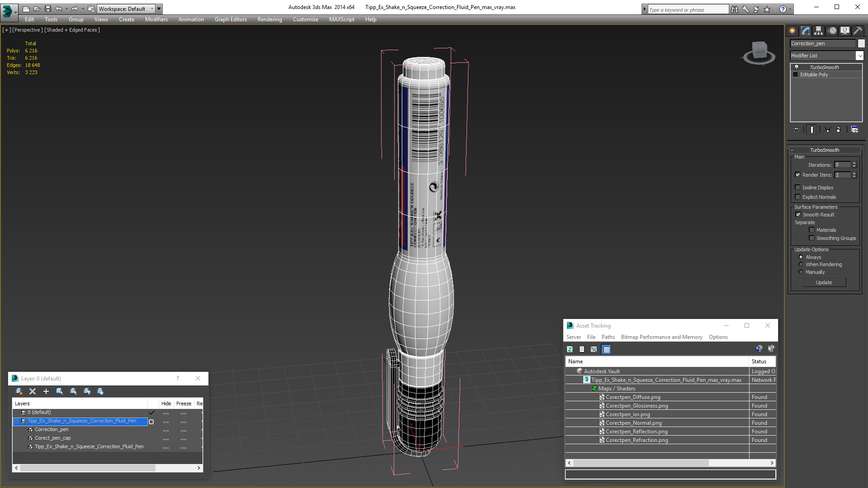
Task: Expand the Editable Poly sub-object tree
Action: point(795,75)
